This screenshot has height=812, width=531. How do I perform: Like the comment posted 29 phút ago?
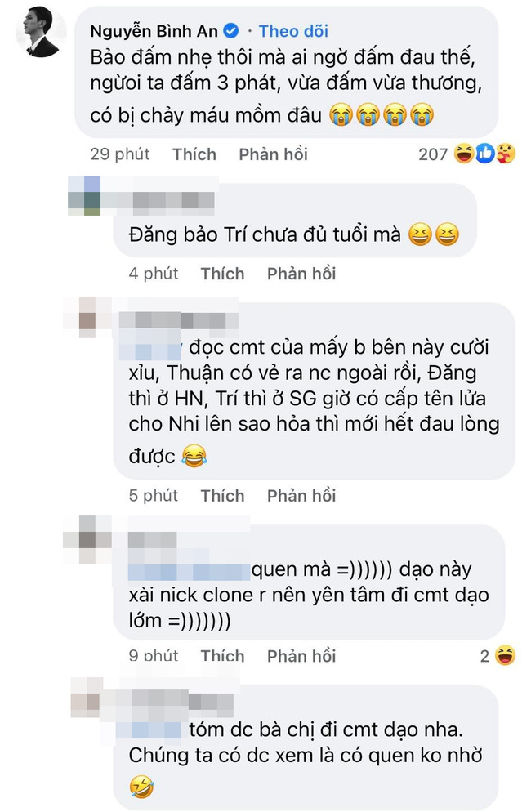point(194,154)
